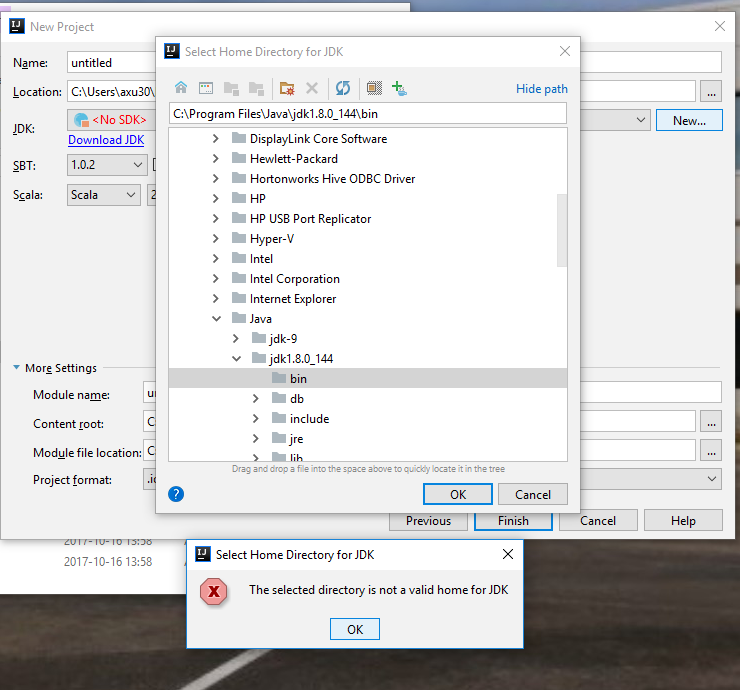Confirm JDK directory with OK button
The image size is (740, 690).
coord(458,494)
